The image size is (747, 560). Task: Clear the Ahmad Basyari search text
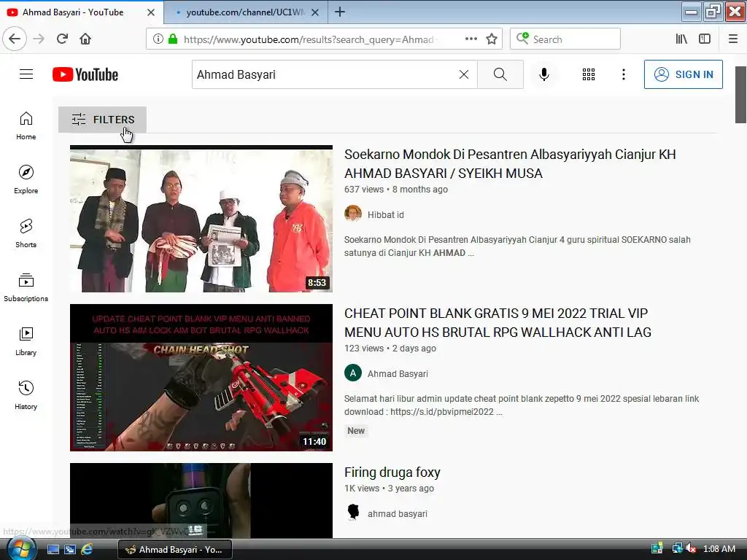[x=463, y=74]
